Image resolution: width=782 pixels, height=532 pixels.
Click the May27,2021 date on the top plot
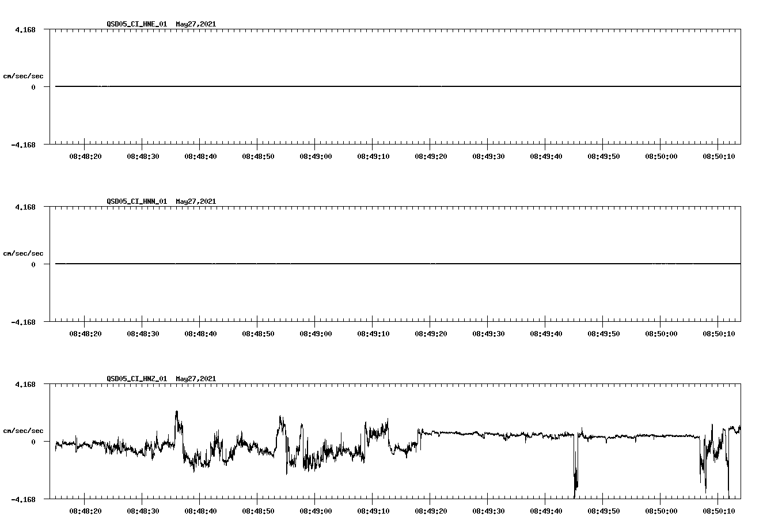click(x=195, y=24)
